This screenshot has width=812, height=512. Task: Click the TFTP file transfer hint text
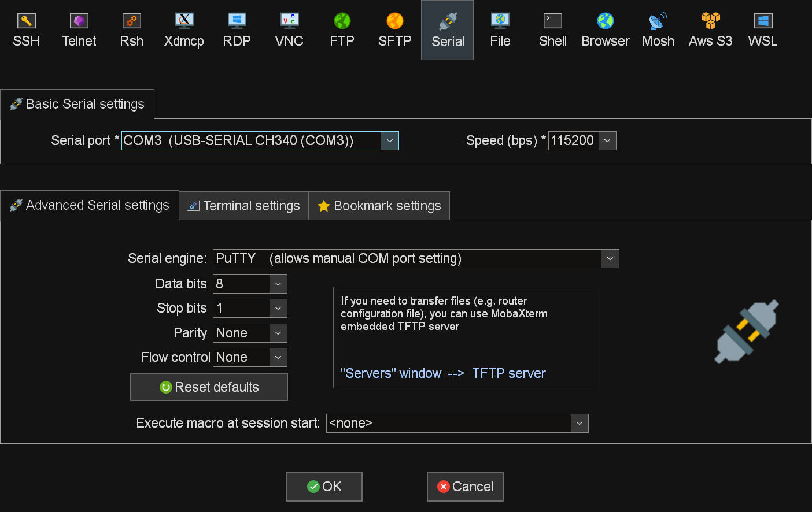point(444,313)
